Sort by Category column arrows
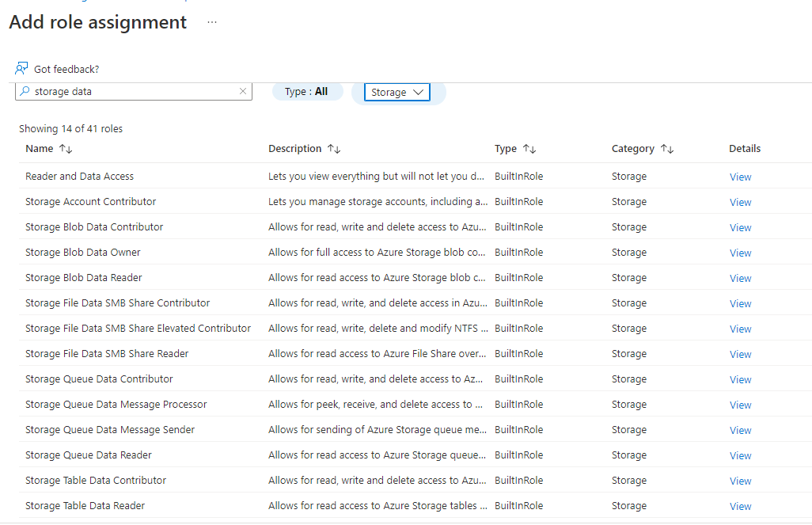Screen dimensions: 812x525 click(x=667, y=149)
